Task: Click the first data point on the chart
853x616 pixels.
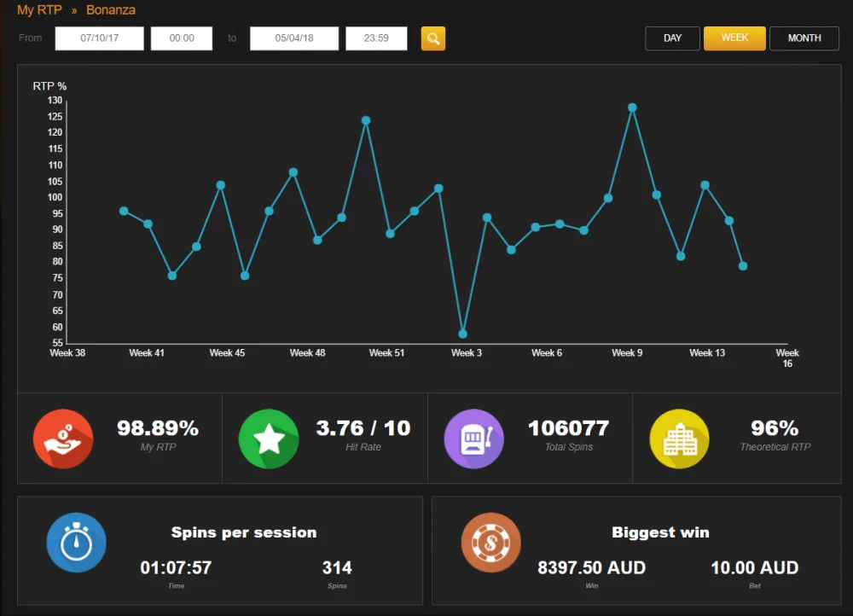Action: coord(124,211)
